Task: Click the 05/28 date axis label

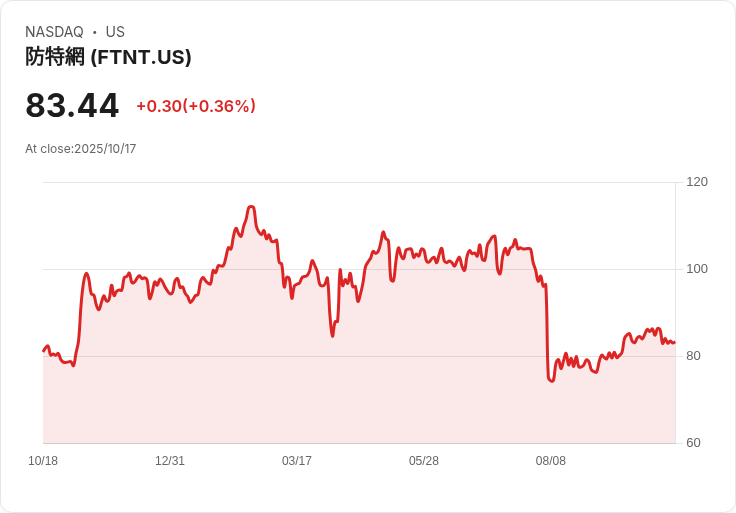Action: tap(424, 461)
